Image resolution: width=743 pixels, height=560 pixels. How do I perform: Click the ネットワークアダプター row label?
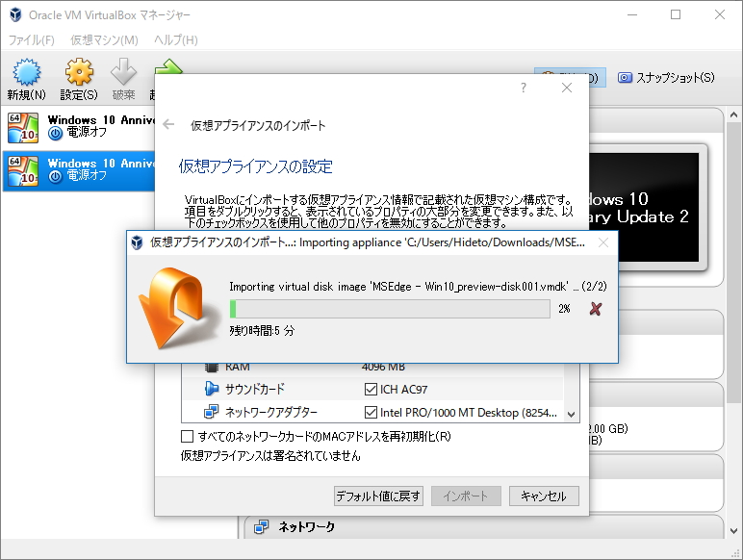pos(271,412)
